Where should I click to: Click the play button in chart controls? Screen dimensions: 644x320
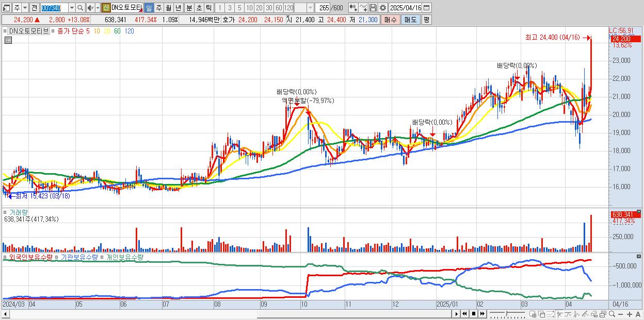[456, 314]
